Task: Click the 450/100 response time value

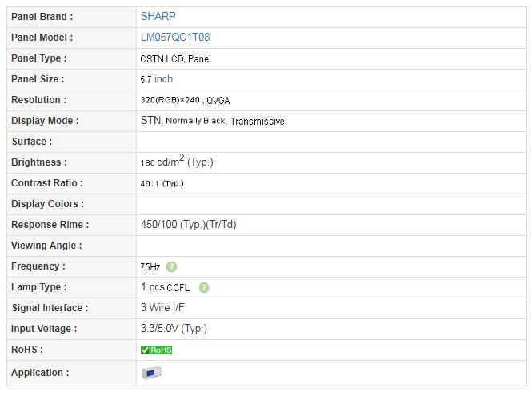Action: pyautogui.click(x=188, y=225)
